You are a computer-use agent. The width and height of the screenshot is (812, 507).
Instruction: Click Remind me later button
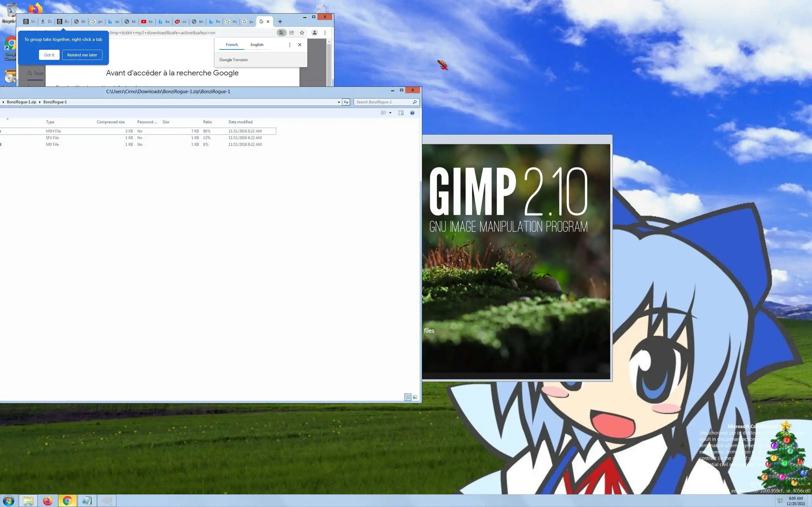[82, 55]
